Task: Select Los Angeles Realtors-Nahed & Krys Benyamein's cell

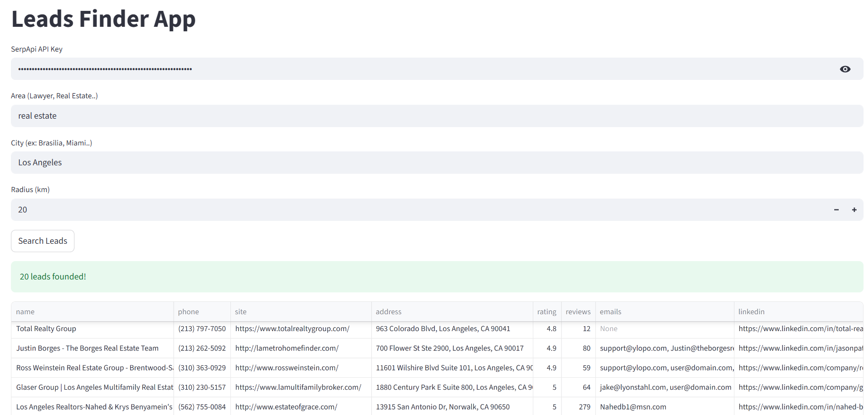Action: click(x=92, y=407)
